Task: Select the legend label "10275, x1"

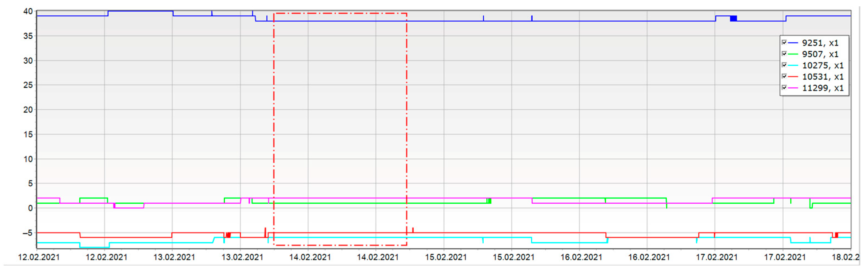Action: (x=823, y=66)
